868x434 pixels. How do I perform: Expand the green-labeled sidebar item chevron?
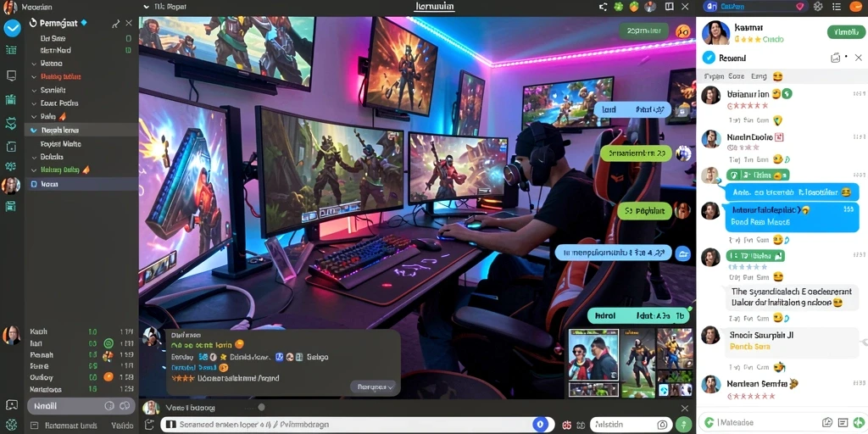pos(34,170)
